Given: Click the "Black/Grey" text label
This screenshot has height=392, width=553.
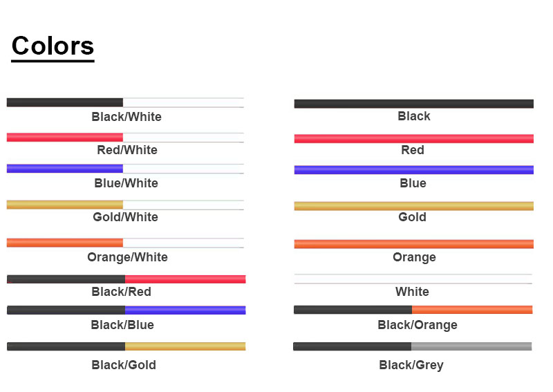Looking at the screenshot, I should [411, 365].
